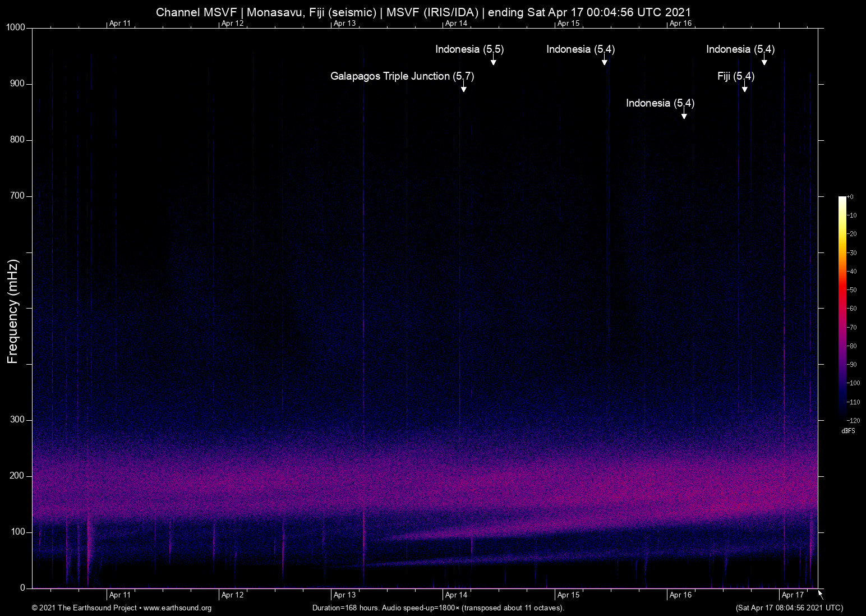This screenshot has height=616, width=866.
Task: Click the Duration=168 hours footer text
Action: click(438, 608)
